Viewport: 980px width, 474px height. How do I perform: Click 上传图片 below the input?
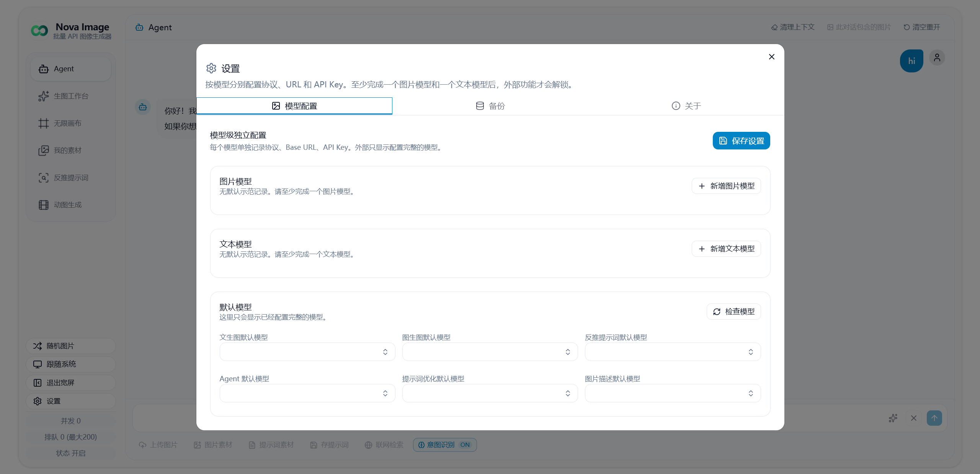click(158, 445)
